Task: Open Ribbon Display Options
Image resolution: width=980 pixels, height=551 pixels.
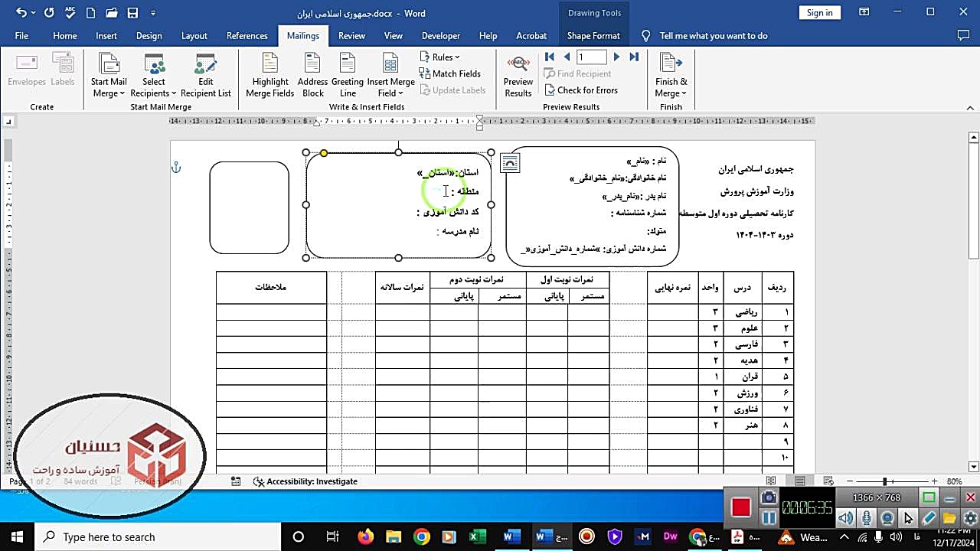Action: point(864,12)
